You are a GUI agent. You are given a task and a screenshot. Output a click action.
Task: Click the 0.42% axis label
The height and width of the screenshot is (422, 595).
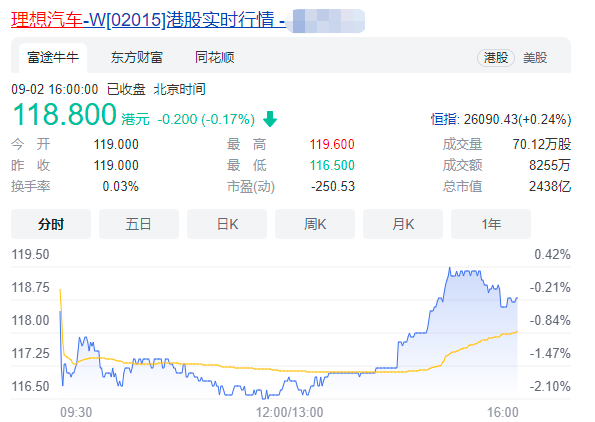click(x=552, y=254)
